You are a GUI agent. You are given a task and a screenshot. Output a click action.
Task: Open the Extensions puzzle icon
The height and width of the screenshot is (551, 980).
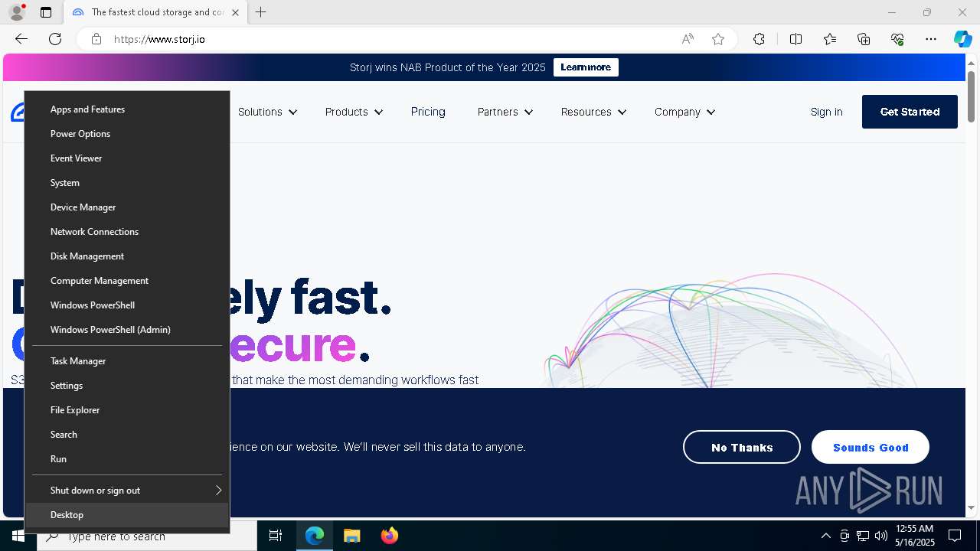[759, 39]
